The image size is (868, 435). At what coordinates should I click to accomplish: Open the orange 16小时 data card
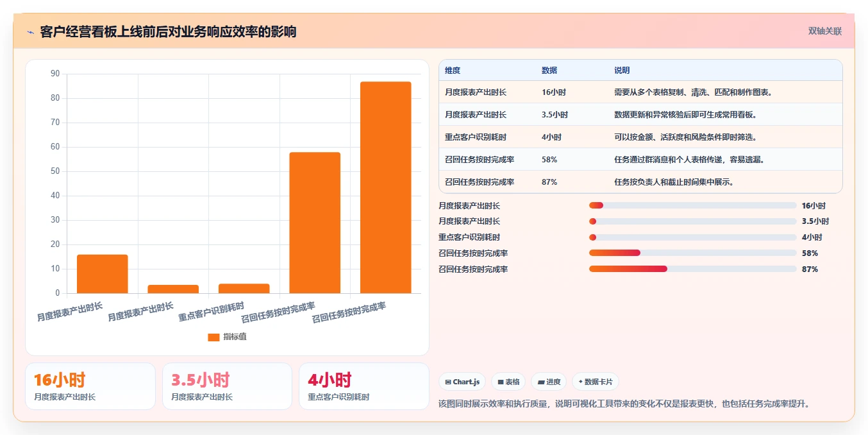(x=90, y=386)
